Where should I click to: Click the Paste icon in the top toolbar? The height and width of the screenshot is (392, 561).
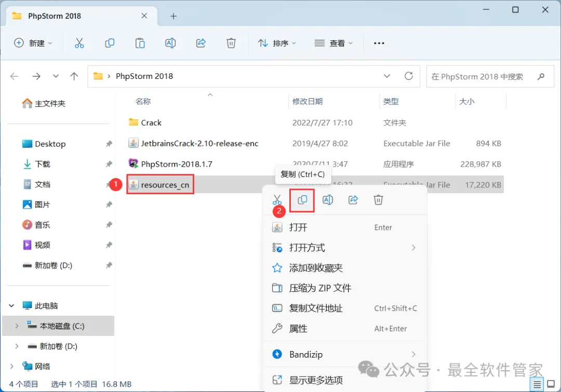(140, 43)
